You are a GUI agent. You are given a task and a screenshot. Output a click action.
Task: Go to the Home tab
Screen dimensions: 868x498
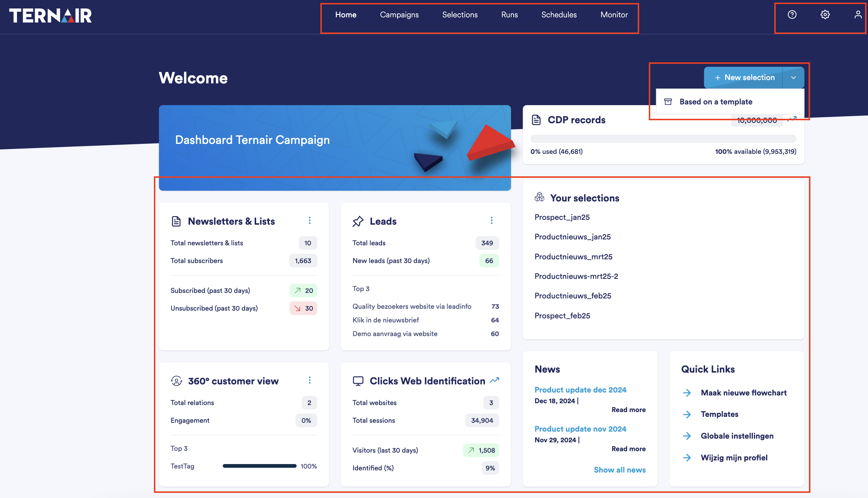pos(346,15)
